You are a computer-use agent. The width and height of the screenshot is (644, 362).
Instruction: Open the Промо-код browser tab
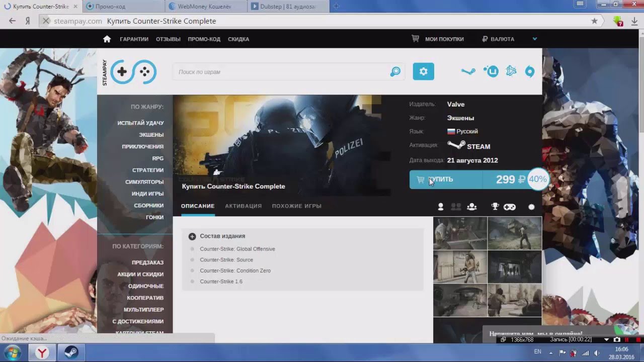tap(123, 7)
